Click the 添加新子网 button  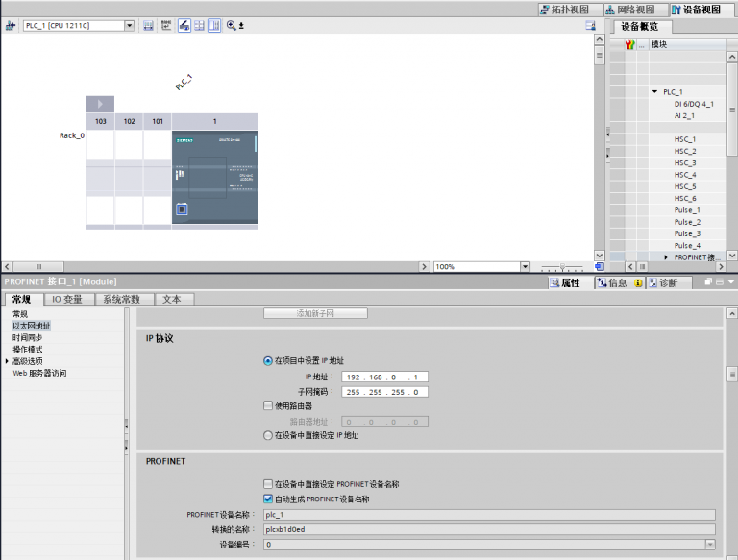click(x=315, y=313)
